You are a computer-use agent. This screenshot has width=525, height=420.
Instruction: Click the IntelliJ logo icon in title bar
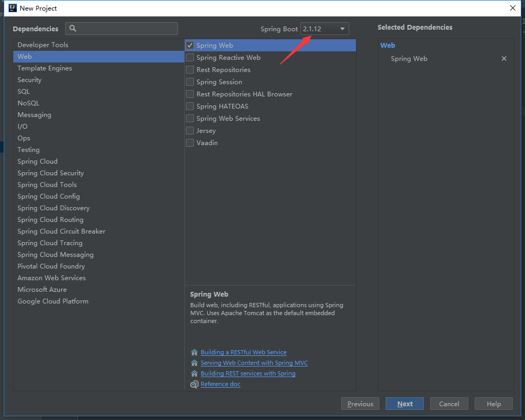coord(12,8)
